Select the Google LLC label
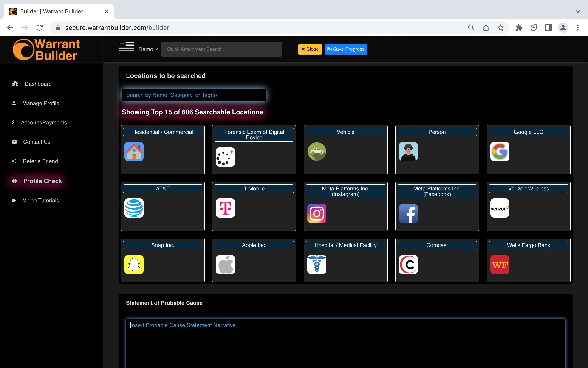 click(529, 132)
